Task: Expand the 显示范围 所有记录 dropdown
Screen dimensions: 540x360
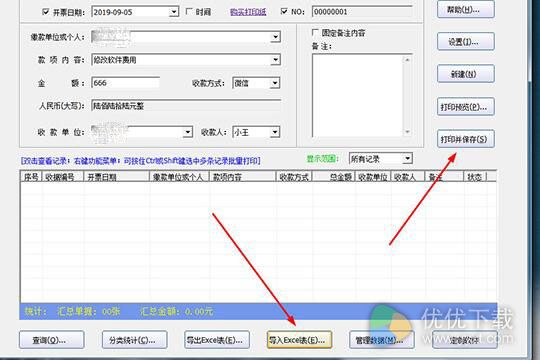Action: (x=407, y=158)
